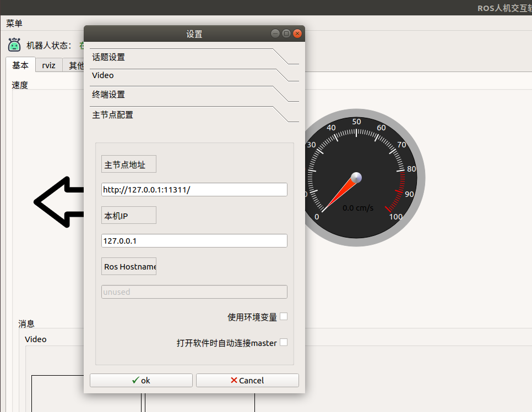Image resolution: width=532 pixels, height=412 pixels.
Task: Minimize the 设置 dialog
Action: coord(275,34)
